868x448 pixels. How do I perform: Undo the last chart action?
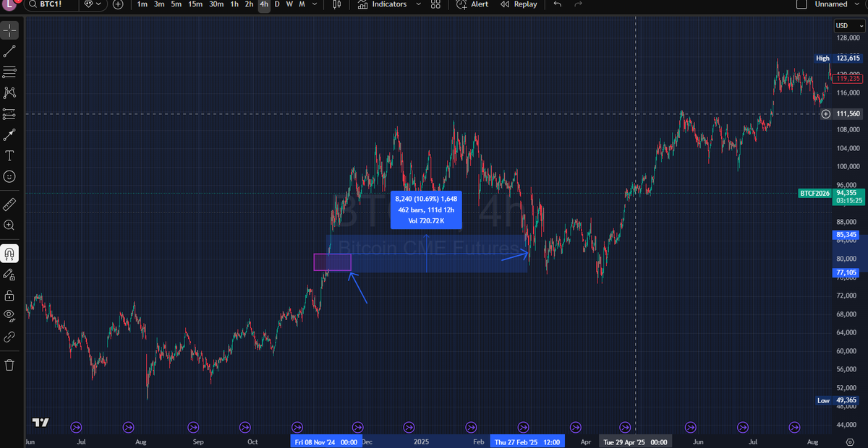[x=556, y=4]
